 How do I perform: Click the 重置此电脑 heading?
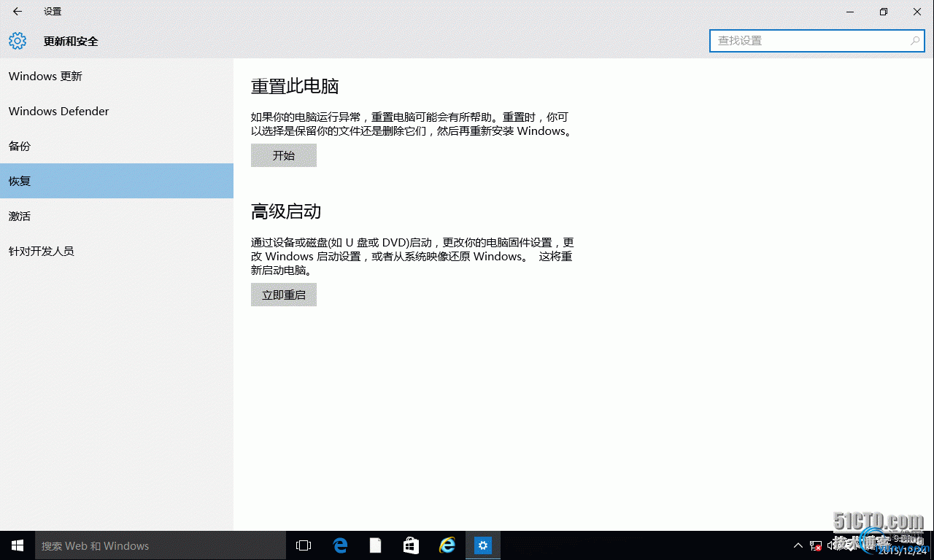295,86
